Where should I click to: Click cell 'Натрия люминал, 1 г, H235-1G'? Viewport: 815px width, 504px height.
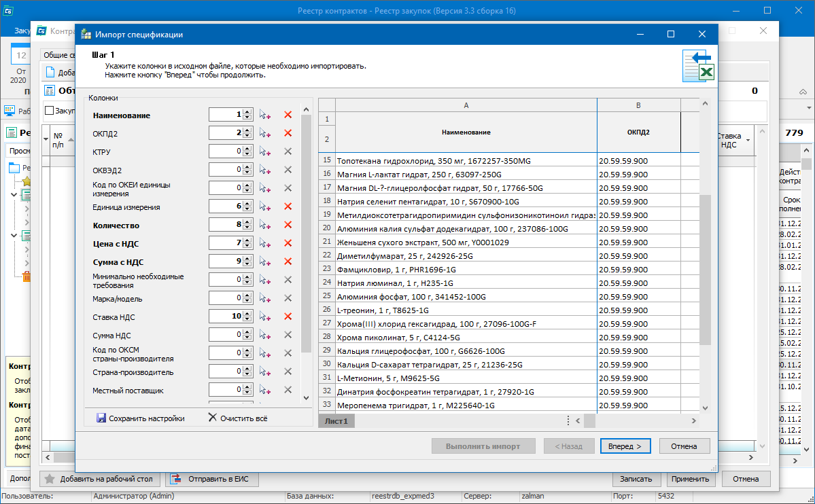pos(466,283)
